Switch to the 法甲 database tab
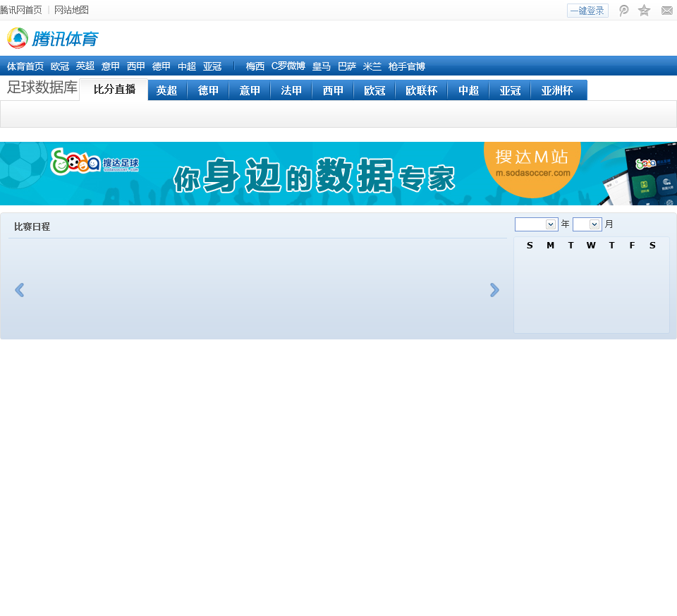The height and width of the screenshot is (616, 677). 291,90
